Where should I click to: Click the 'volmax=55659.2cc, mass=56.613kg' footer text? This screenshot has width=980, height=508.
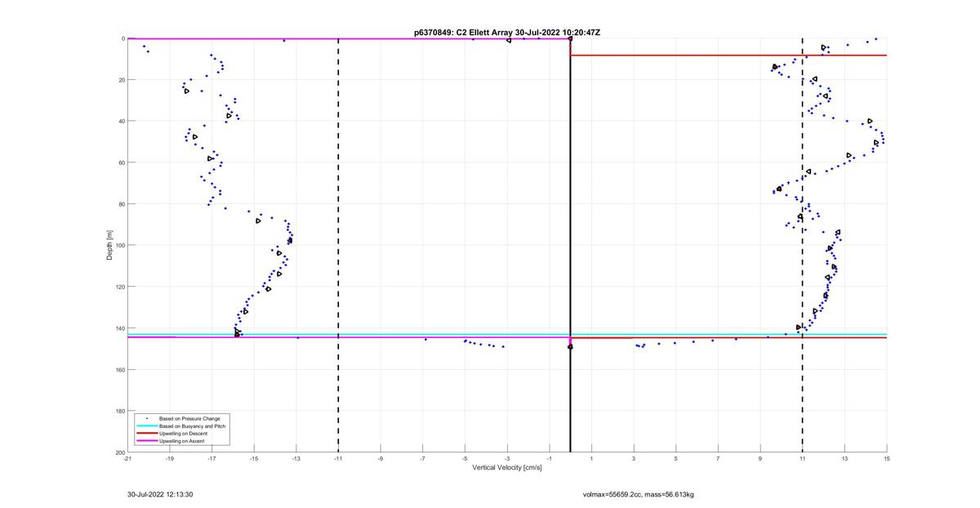(x=639, y=494)
